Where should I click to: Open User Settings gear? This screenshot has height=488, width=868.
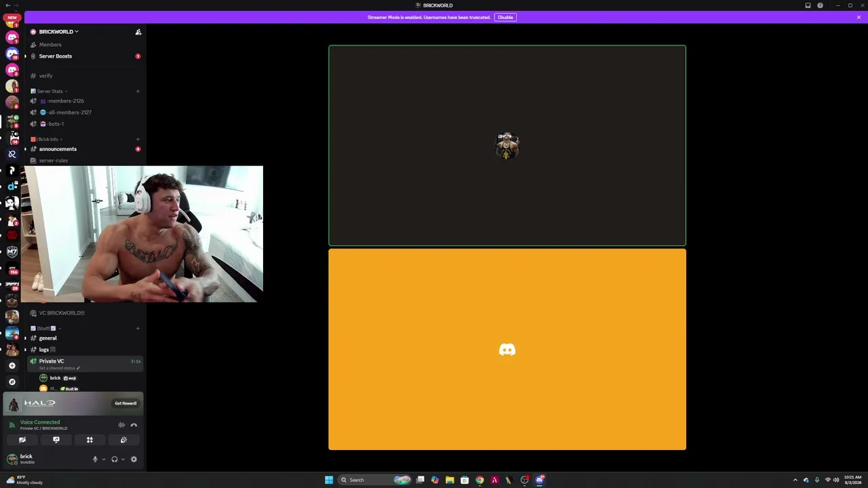coord(134,460)
